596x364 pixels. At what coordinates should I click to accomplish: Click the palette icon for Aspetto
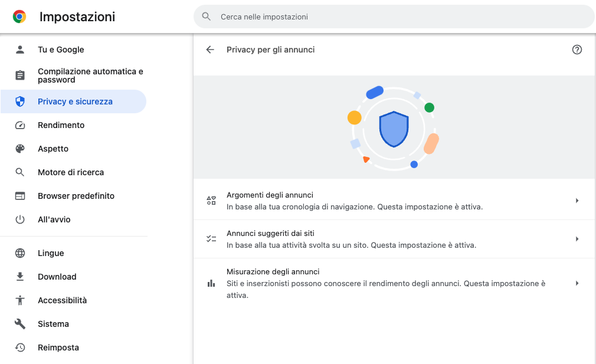click(x=20, y=149)
